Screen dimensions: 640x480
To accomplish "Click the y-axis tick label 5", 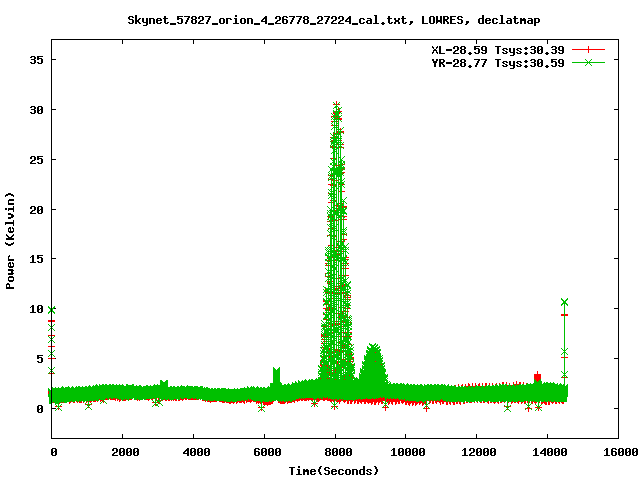I will [x=40, y=359].
